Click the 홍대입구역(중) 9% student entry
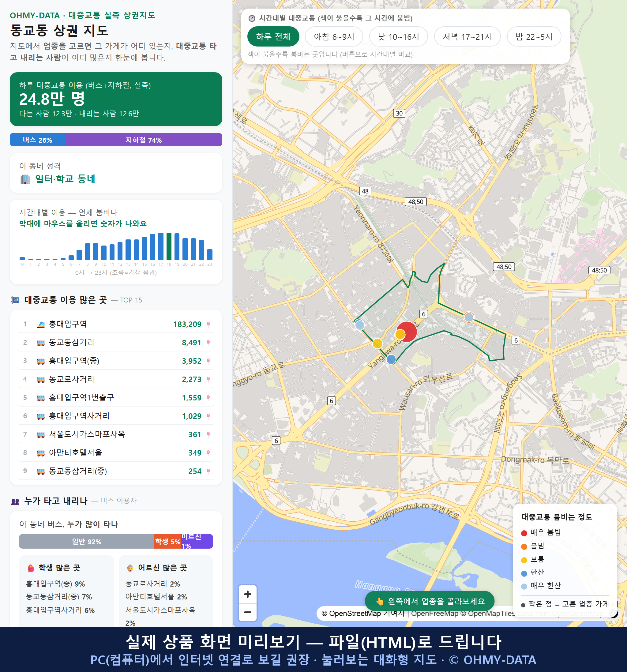The height and width of the screenshot is (672, 627). pos(55,584)
